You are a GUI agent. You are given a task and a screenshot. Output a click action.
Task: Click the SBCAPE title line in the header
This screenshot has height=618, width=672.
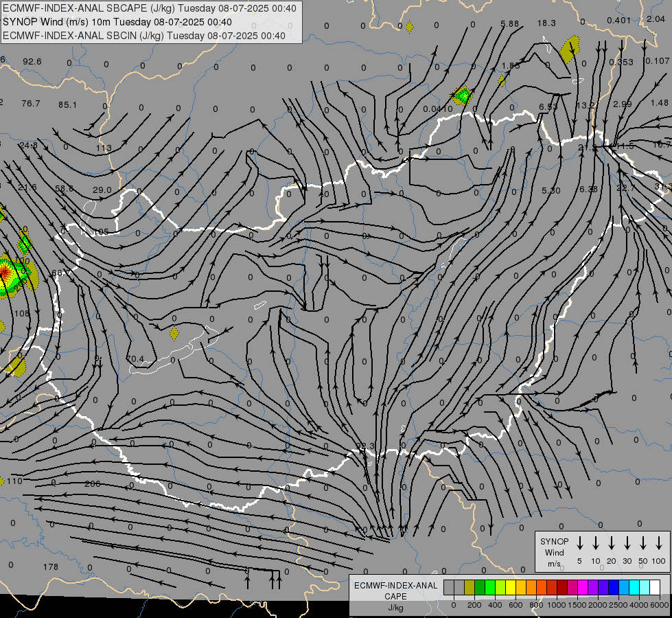click(x=150, y=8)
